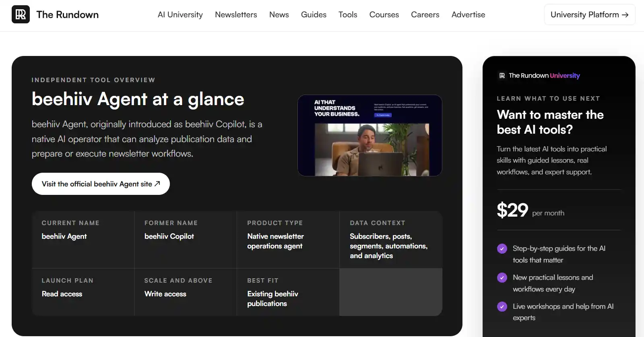Select the 'beehiiv Agent at a glance' heading
644x337 pixels.
point(138,99)
